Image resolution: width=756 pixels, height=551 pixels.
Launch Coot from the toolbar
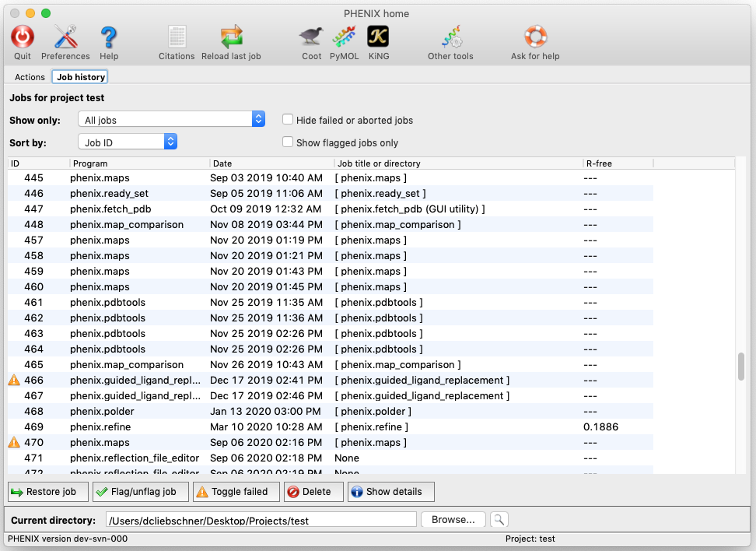[311, 37]
